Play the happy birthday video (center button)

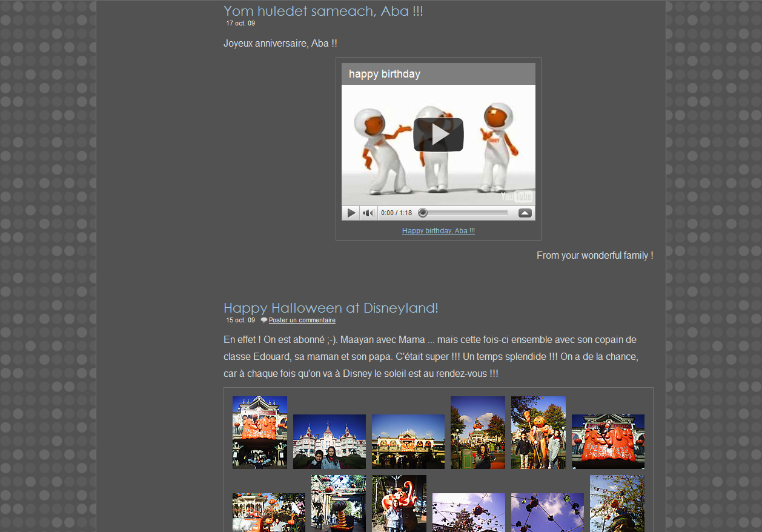pyautogui.click(x=438, y=135)
